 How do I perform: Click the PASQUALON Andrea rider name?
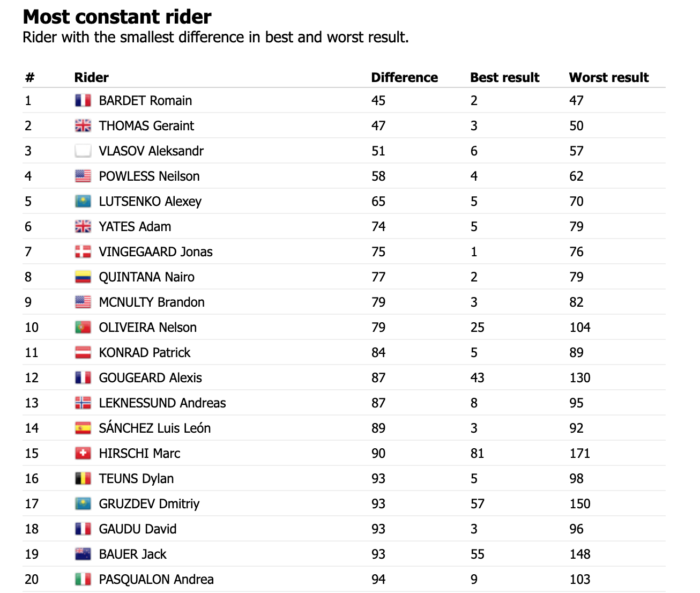coord(157,579)
